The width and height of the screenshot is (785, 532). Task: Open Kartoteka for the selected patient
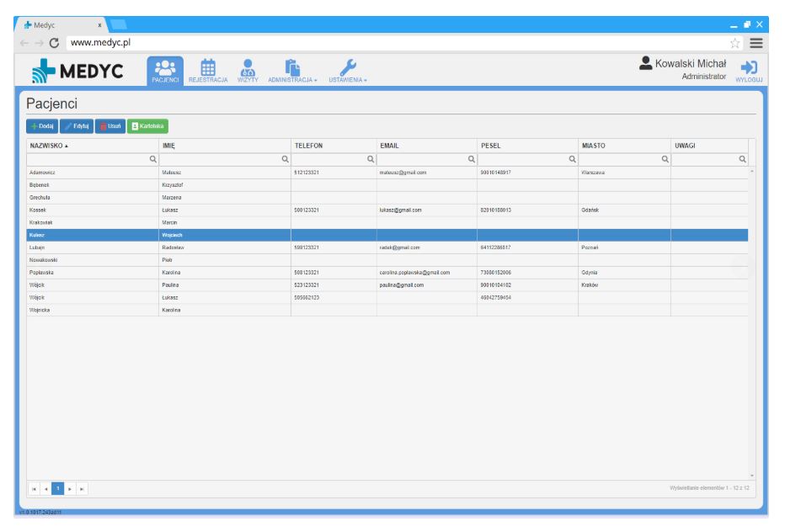click(x=147, y=126)
